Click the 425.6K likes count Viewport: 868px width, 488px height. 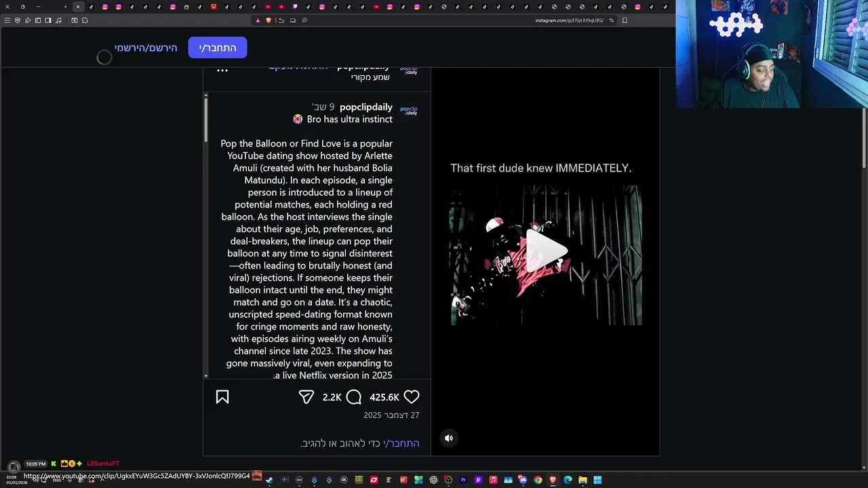click(x=384, y=397)
